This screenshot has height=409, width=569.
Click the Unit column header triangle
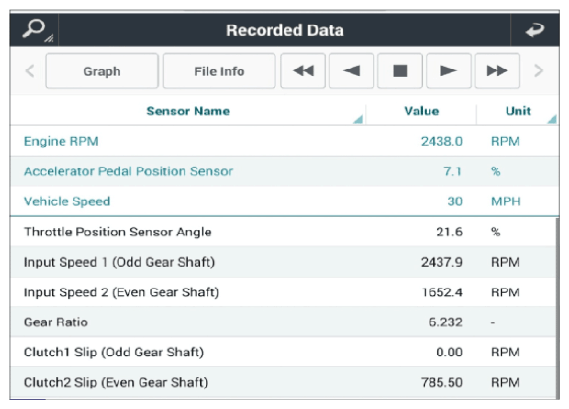click(552, 119)
